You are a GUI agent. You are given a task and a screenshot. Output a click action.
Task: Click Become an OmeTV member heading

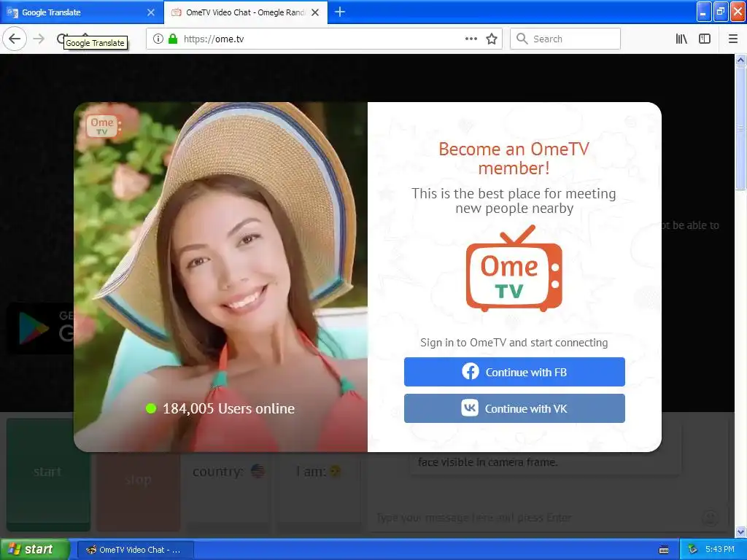(514, 158)
